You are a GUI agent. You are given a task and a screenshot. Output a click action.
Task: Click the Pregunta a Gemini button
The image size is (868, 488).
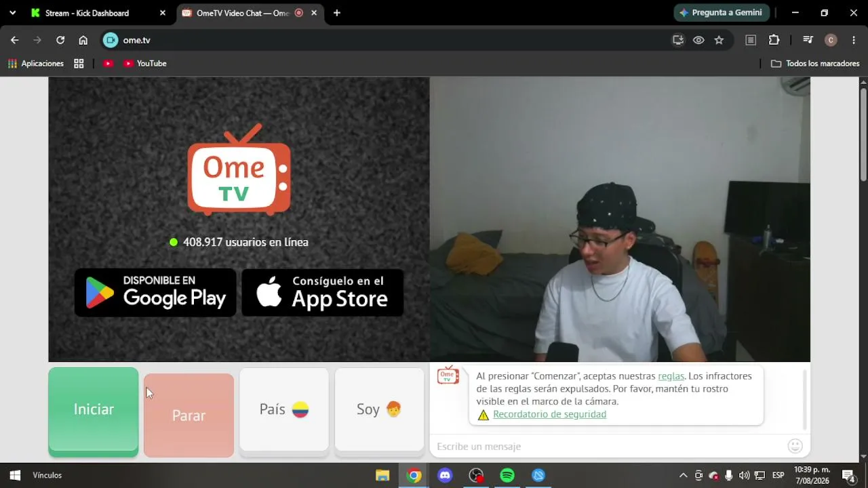click(722, 13)
